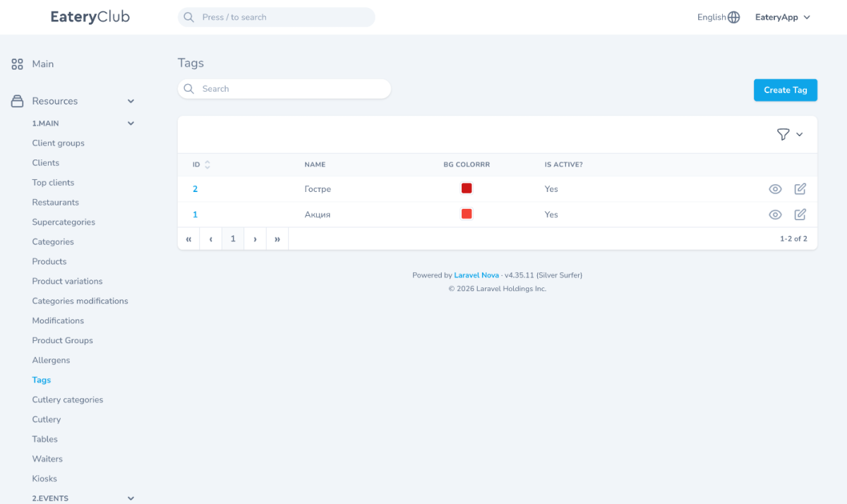Open filter dropdown chevron beside funnel
The image size is (847, 504).
[800, 134]
